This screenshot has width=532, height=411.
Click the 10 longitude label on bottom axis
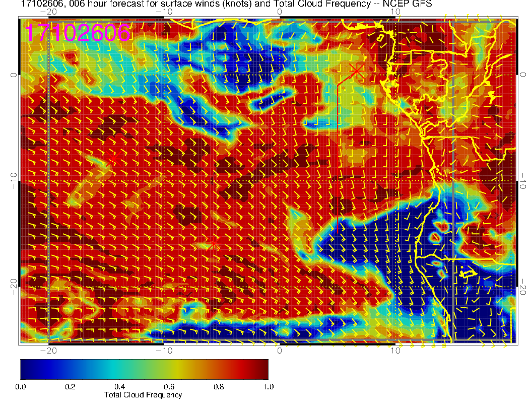point(395,350)
